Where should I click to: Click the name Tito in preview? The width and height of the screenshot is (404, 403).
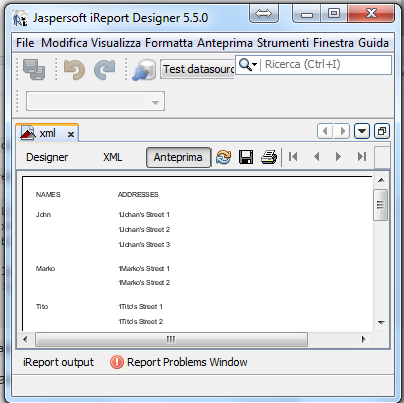click(42, 307)
